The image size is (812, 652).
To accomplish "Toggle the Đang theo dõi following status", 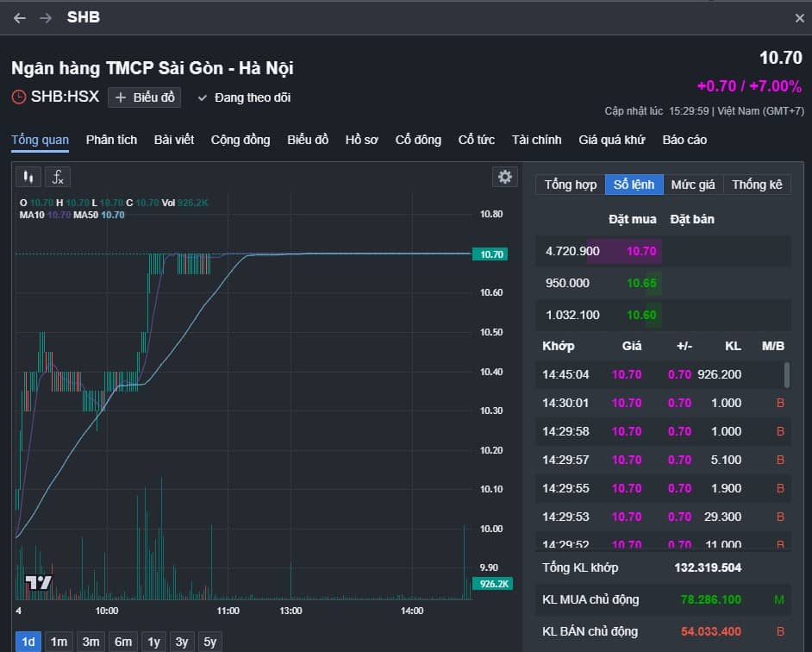I will [244, 97].
